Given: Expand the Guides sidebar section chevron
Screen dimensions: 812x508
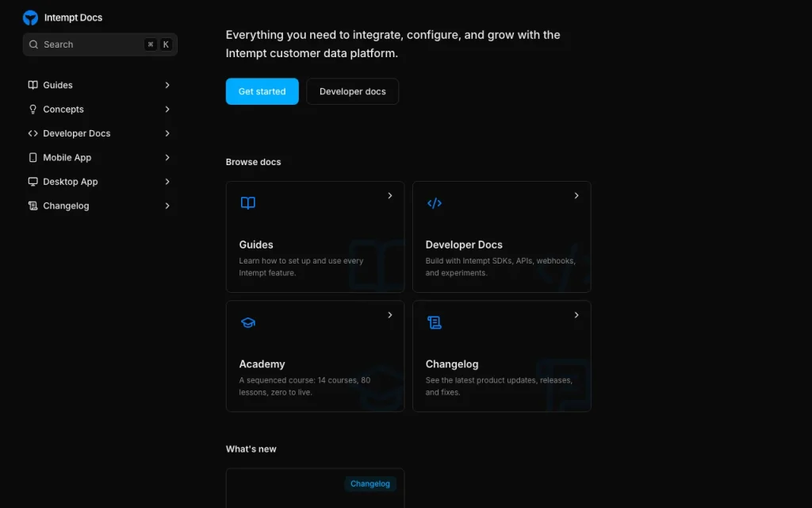Looking at the screenshot, I should tap(167, 85).
